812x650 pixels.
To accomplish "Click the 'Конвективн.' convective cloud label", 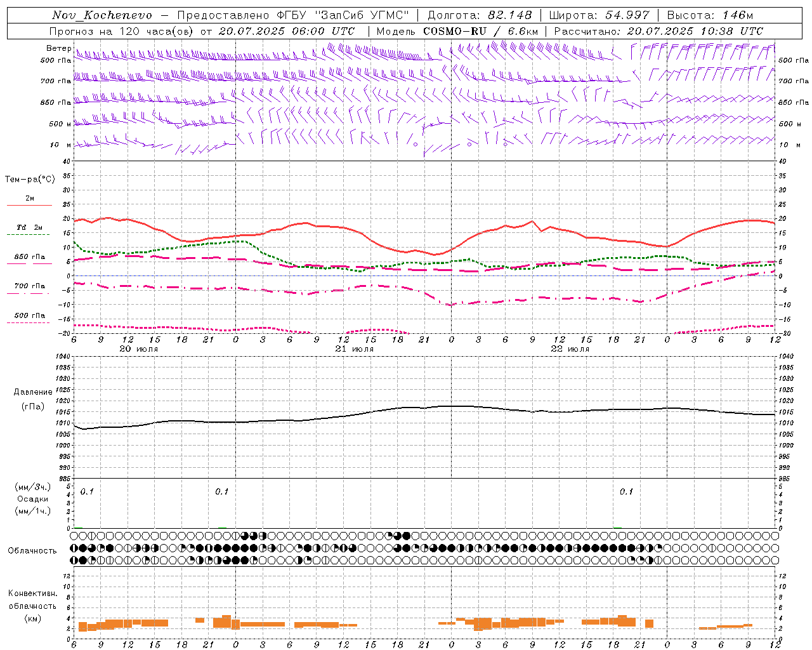I will [x=33, y=594].
